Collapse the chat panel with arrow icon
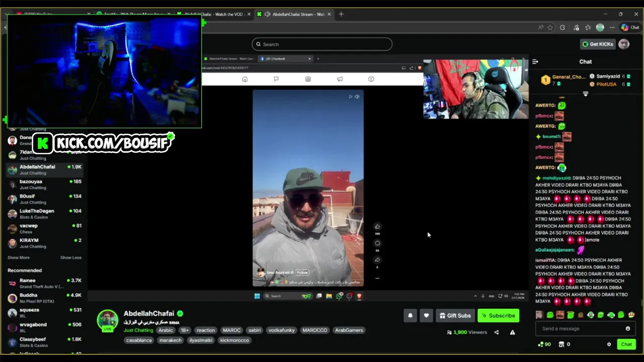The width and height of the screenshot is (644, 362). tap(535, 61)
